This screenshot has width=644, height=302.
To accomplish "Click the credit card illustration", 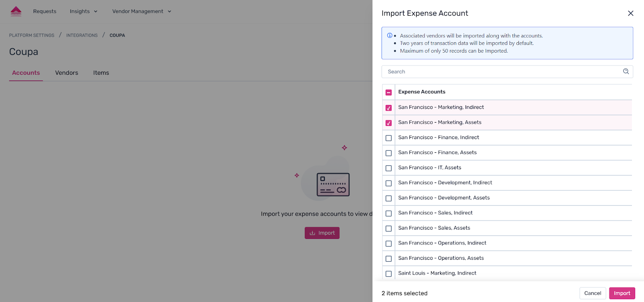I will pyautogui.click(x=333, y=185).
